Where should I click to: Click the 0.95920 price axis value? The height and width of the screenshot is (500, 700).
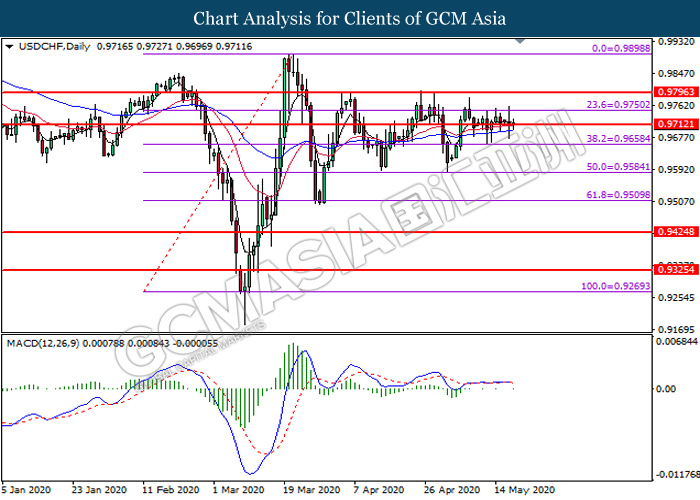pyautogui.click(x=676, y=170)
